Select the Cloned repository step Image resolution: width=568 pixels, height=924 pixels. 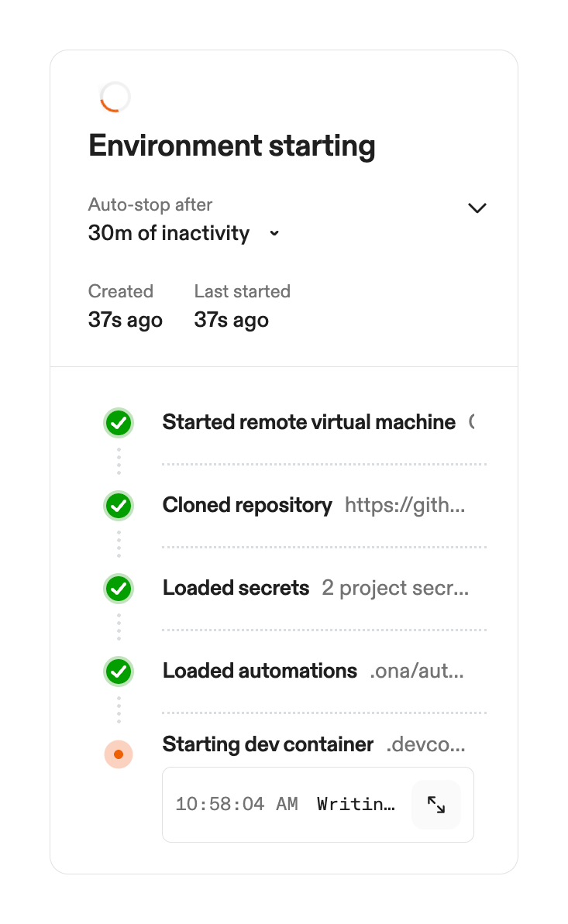click(x=247, y=505)
